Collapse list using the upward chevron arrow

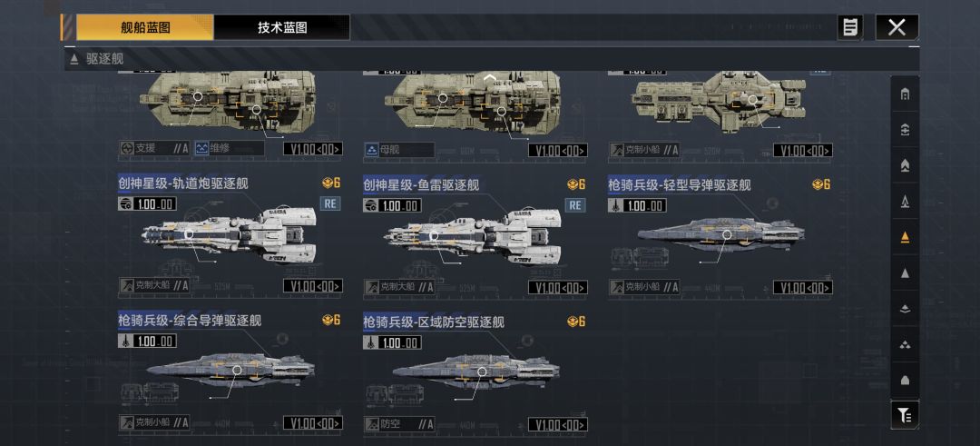click(x=491, y=78)
